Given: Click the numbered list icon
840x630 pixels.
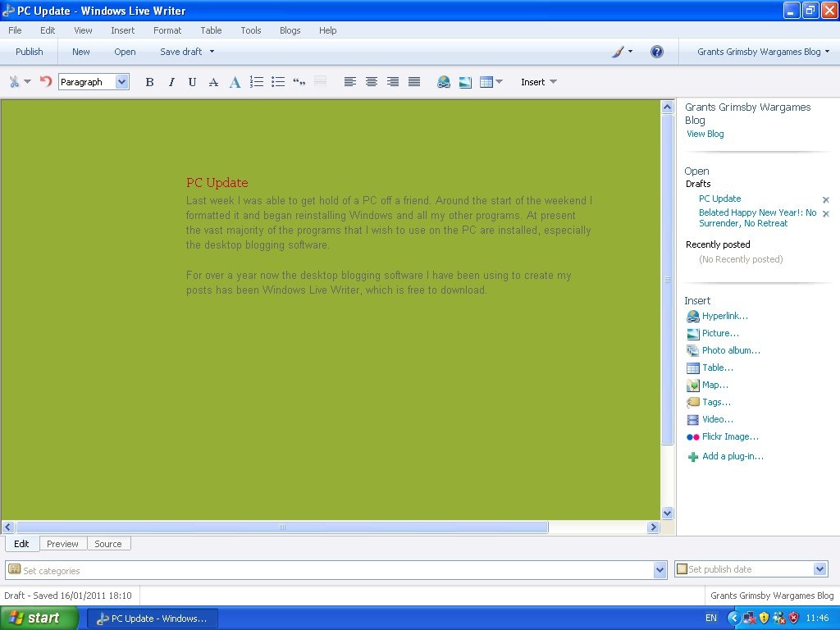Looking at the screenshot, I should point(257,82).
